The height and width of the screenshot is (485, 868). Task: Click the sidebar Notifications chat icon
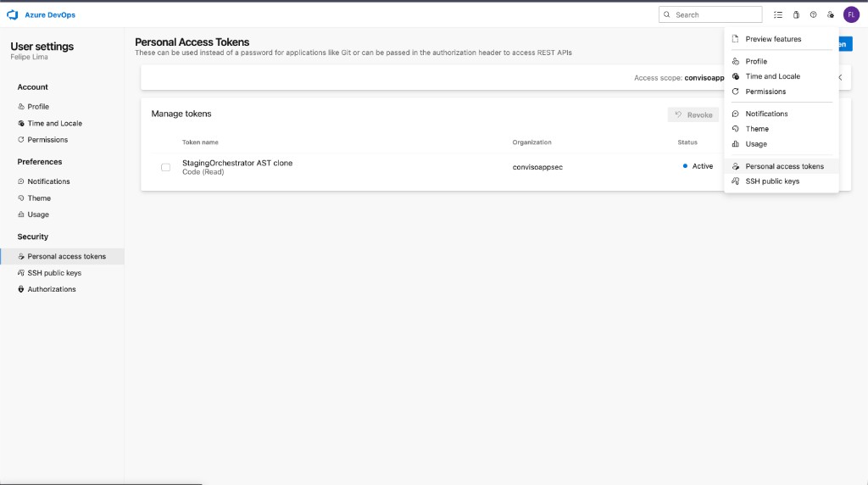pyautogui.click(x=21, y=181)
